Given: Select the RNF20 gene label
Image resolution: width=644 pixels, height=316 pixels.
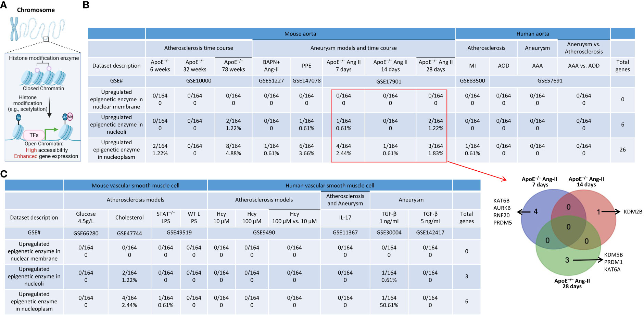Looking at the screenshot, I should (x=502, y=215).
